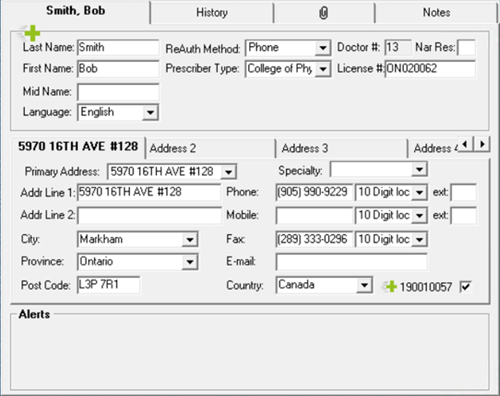Viewport: 500px width, 396px height.
Task: Open the Phone 10 Digit loc dropdown
Action: pyautogui.click(x=419, y=192)
